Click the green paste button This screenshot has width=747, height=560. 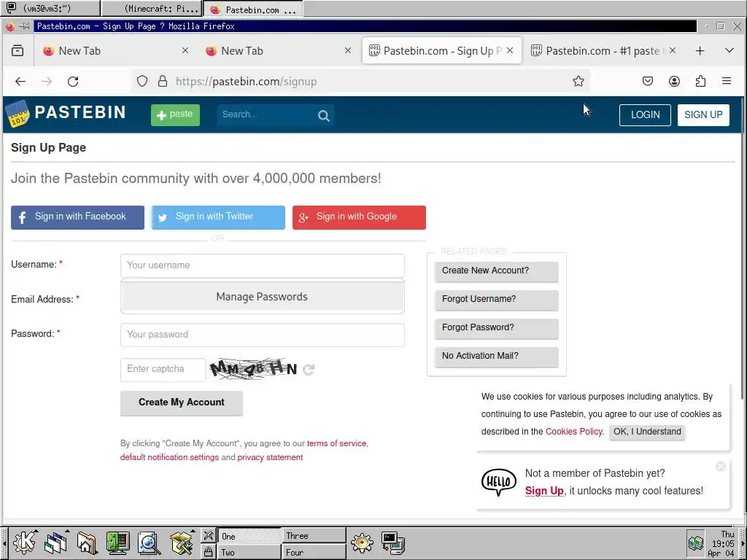click(175, 114)
